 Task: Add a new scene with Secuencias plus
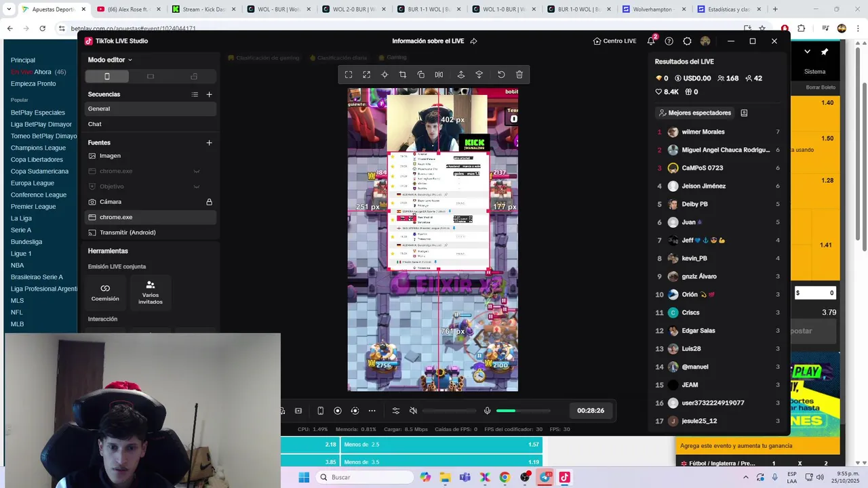(209, 94)
